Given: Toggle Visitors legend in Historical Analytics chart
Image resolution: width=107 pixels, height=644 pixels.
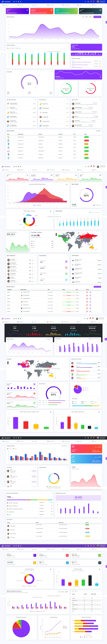Looking at the screenshot, I should click(x=9, y=48).
